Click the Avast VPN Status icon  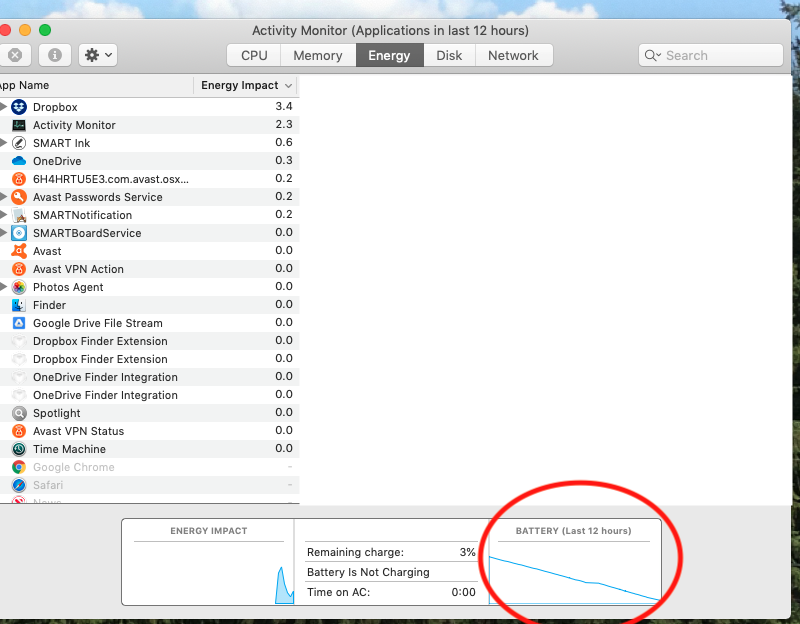point(19,431)
